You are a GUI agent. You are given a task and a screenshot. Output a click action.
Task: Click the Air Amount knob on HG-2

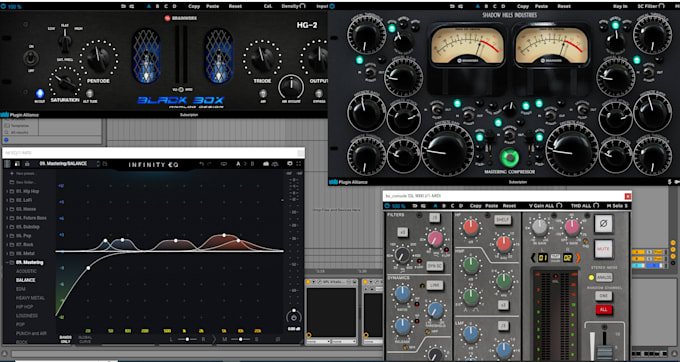(x=291, y=87)
